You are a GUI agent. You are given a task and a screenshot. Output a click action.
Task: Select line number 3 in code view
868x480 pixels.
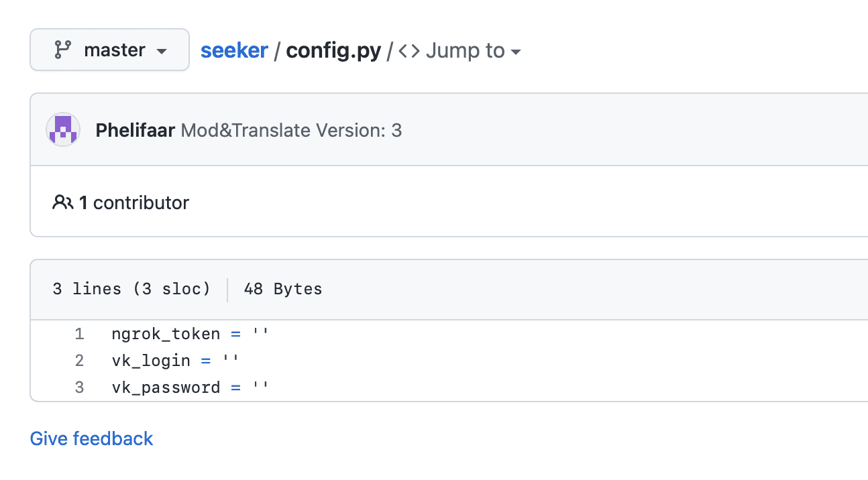tap(79, 387)
